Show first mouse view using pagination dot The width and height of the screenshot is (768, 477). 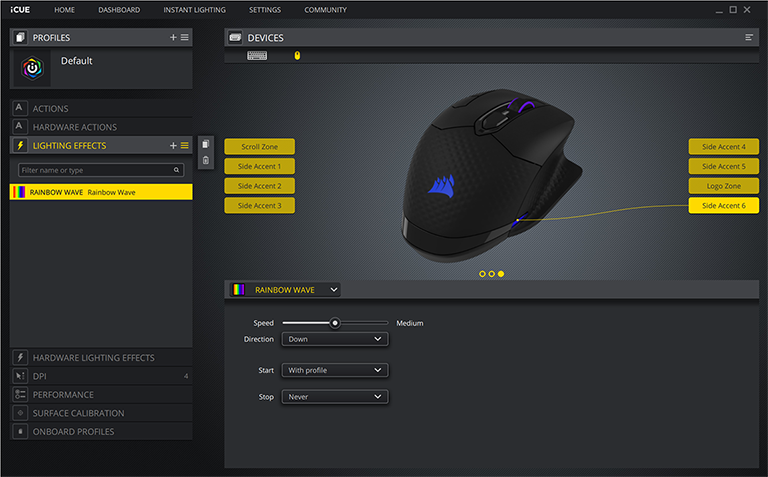482,274
